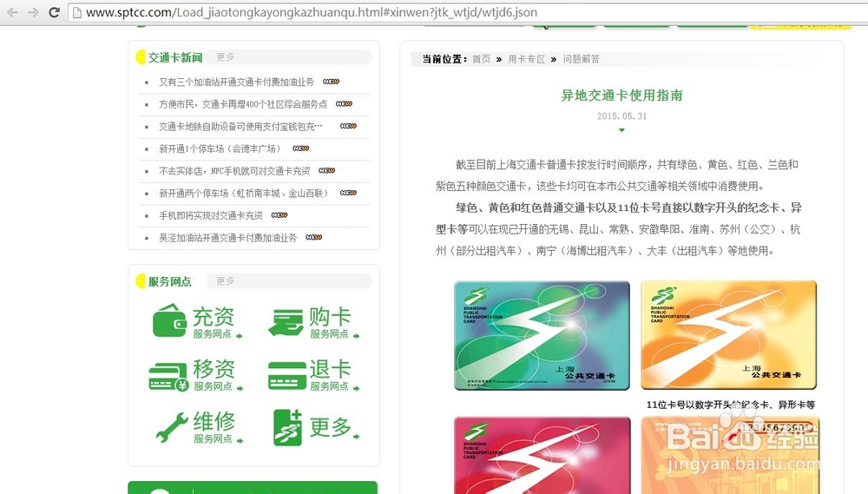The height and width of the screenshot is (494, 868).
Task: Click NEW badge beside 吴泾加油站 news
Action: [x=314, y=237]
